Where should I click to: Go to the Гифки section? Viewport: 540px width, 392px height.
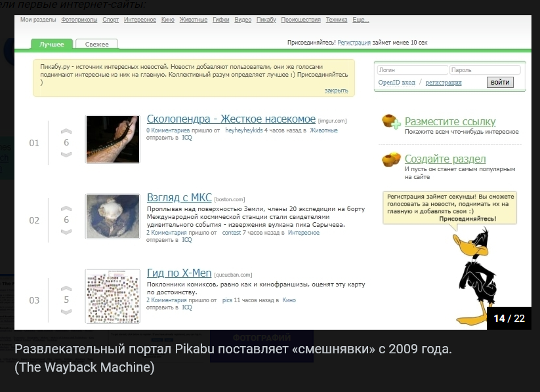click(x=221, y=20)
